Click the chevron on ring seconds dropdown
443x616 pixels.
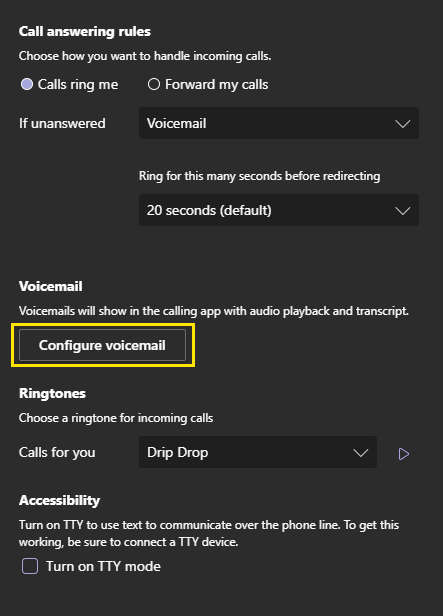403,211
